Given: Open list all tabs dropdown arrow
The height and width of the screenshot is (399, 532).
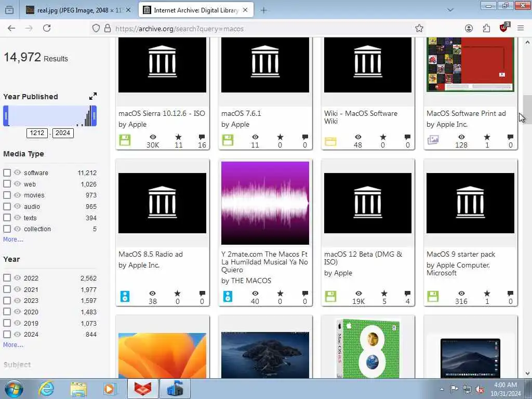Looking at the screenshot, I should point(450,10).
